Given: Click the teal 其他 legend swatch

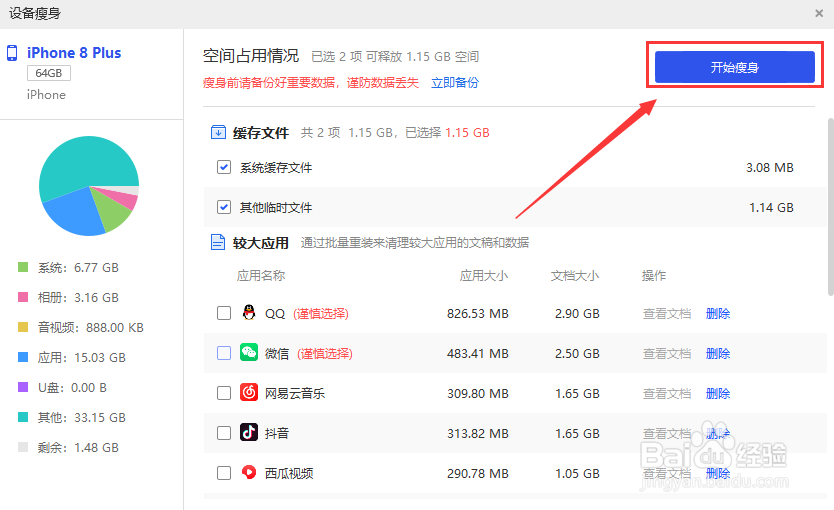Looking at the screenshot, I should coord(23,417).
